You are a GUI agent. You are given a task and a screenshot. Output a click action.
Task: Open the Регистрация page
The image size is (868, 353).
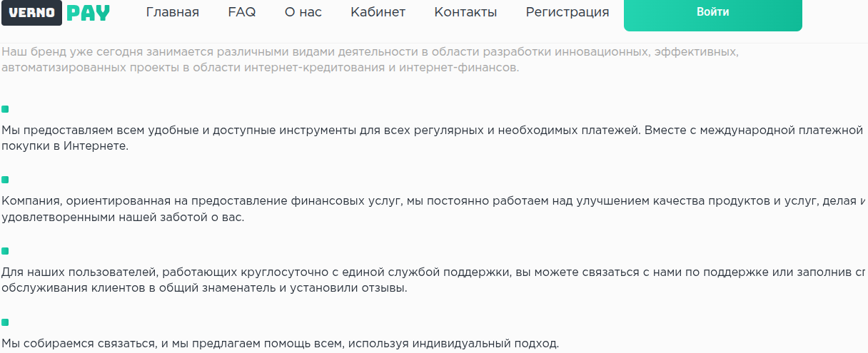coord(567,12)
